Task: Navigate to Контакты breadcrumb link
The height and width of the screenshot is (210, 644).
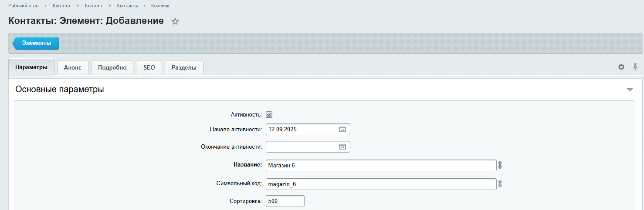Action: point(127,6)
